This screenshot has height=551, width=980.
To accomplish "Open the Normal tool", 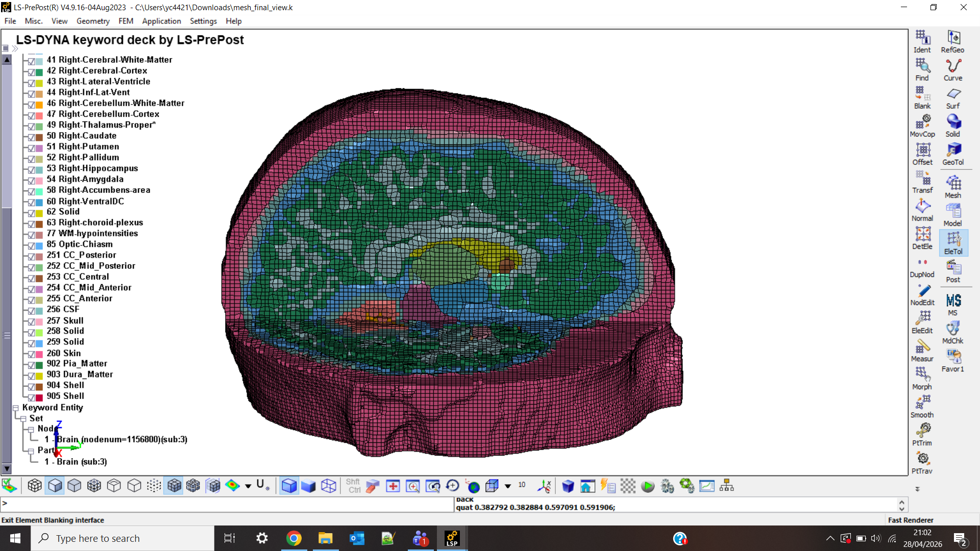I will coord(922,210).
